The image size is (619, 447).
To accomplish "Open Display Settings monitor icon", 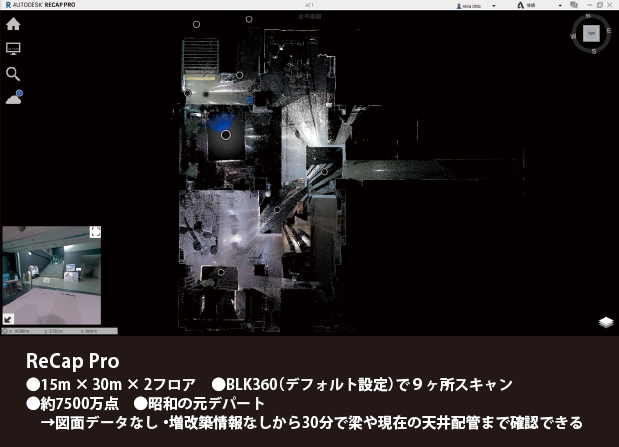I will click(x=13, y=49).
